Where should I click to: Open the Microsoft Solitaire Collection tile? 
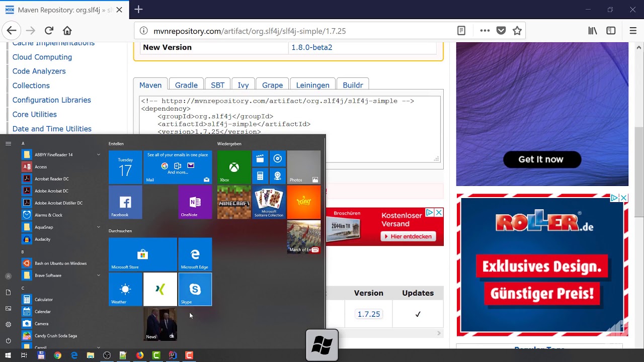click(269, 202)
